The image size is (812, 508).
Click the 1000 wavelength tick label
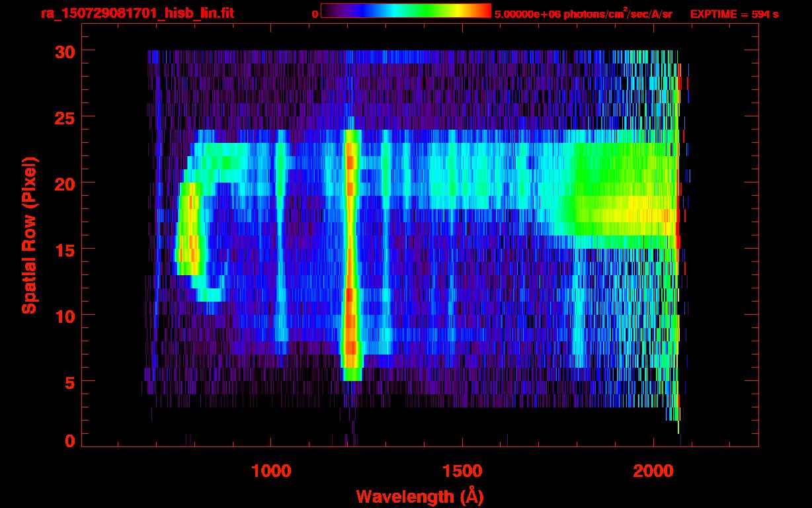coord(271,471)
